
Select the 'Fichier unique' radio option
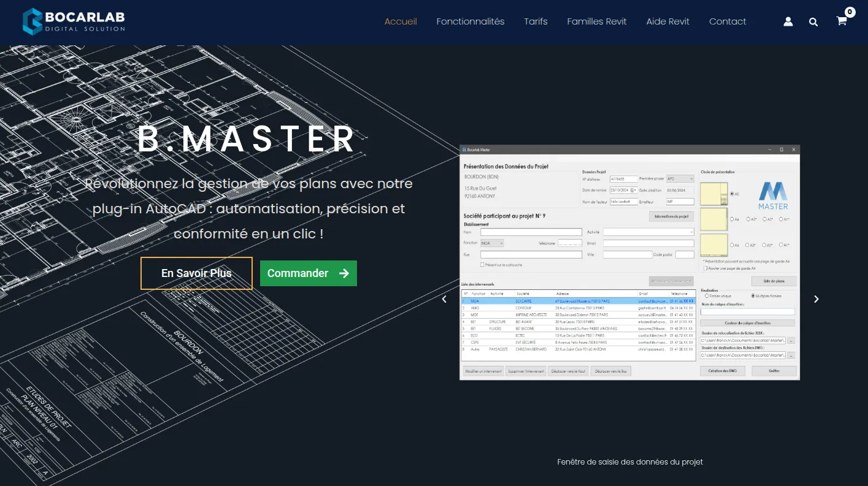[x=707, y=296]
